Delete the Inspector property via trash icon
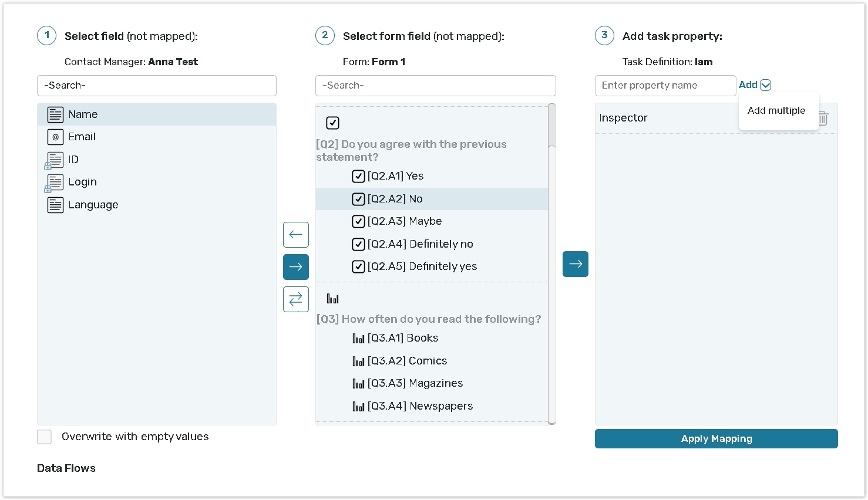The height and width of the screenshot is (500, 868). 823,119
